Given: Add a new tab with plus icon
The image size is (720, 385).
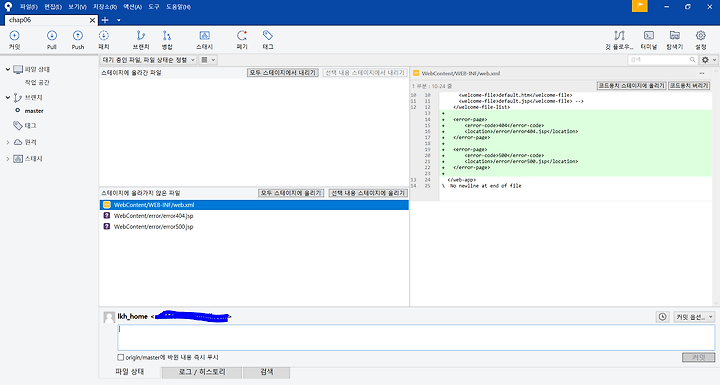Looking at the screenshot, I should (x=105, y=20).
